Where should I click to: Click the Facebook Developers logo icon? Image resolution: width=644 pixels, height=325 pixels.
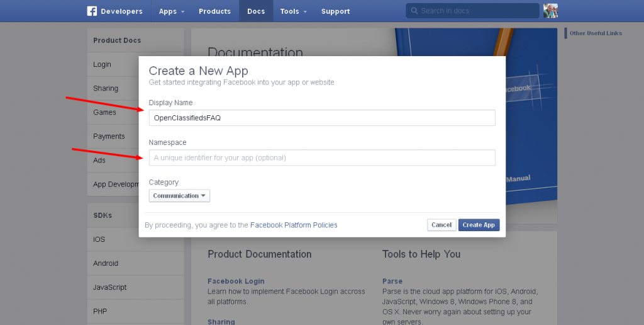click(92, 11)
